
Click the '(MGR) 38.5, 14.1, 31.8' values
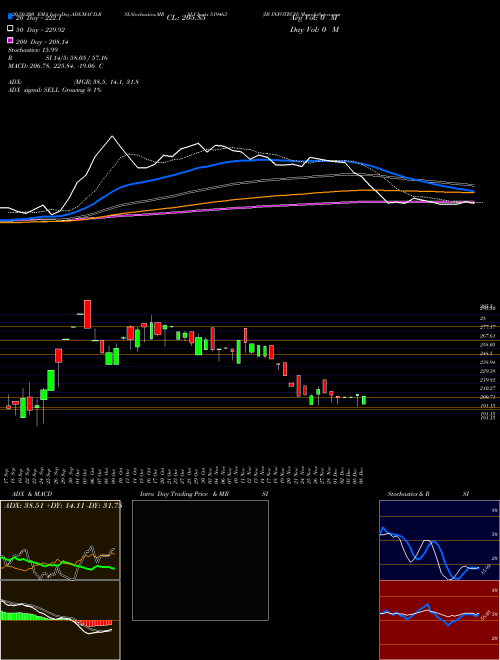[106, 82]
